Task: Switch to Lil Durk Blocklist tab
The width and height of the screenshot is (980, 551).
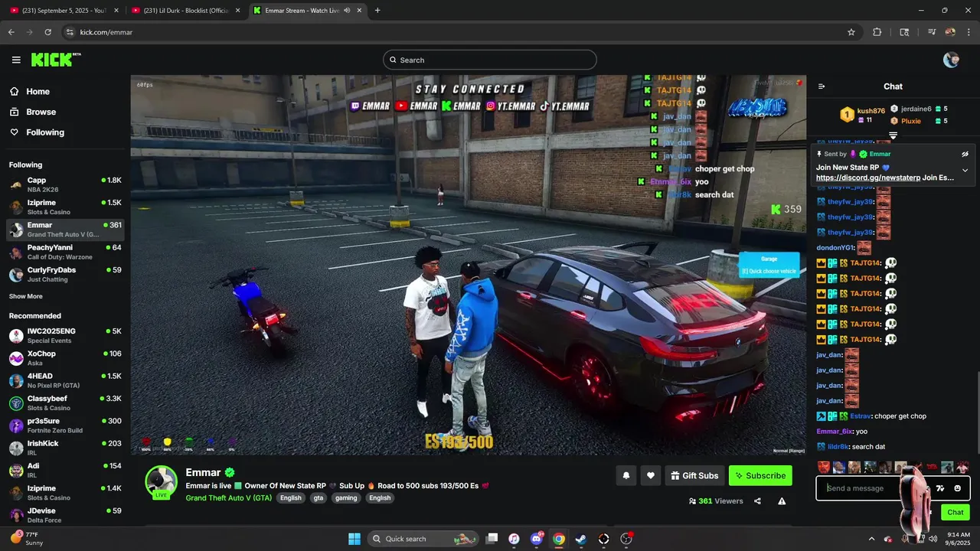Action: coord(186,11)
